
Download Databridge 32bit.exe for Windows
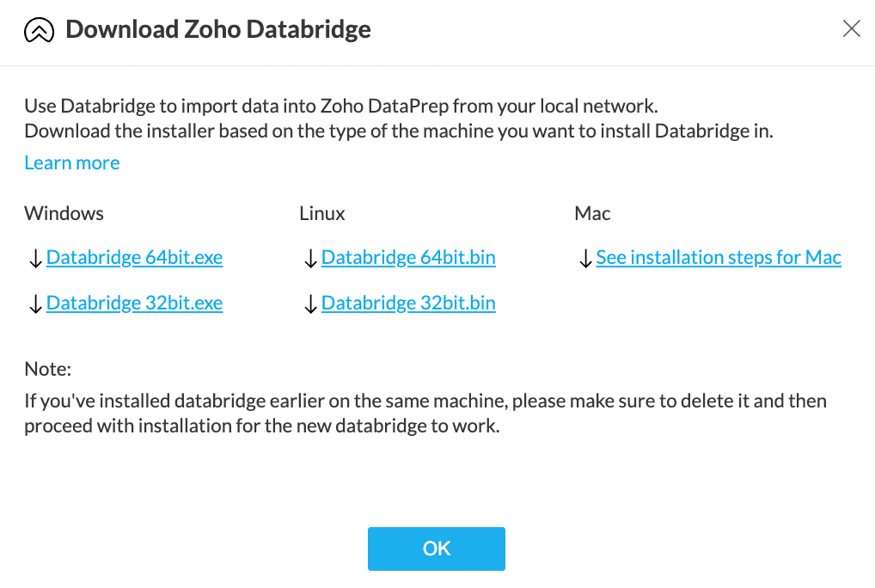pos(134,303)
